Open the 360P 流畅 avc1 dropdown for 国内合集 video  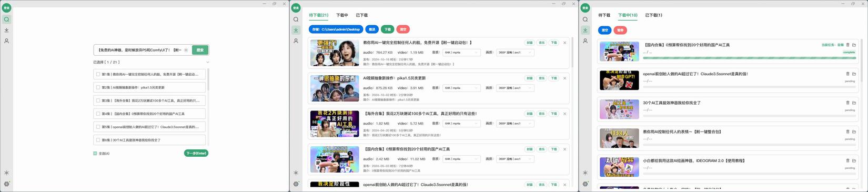pyautogui.click(x=515, y=159)
